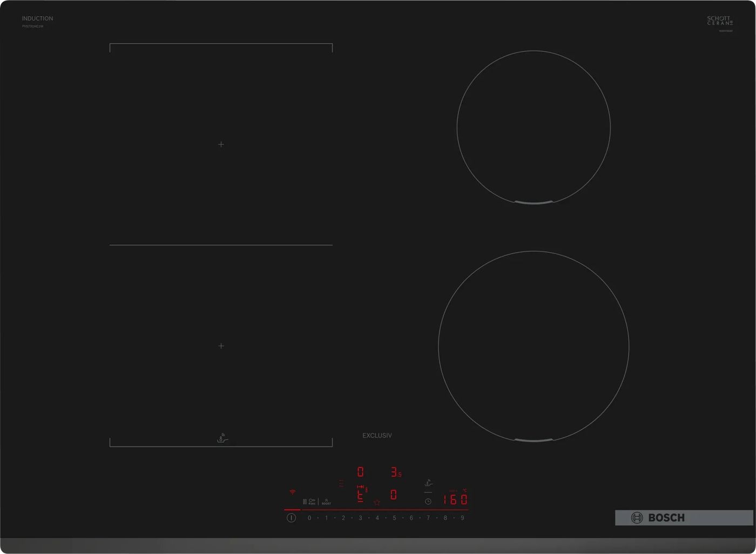Set power level 5 on slider scale
The width and height of the screenshot is (756, 554).
tap(394, 518)
